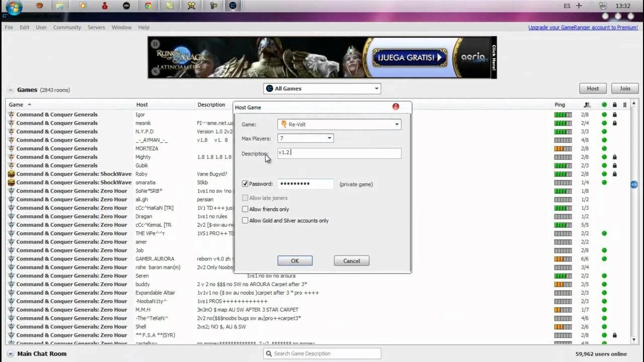Click the green ping bar in Igor's row
The image size is (644, 362).
pyautogui.click(x=562, y=115)
